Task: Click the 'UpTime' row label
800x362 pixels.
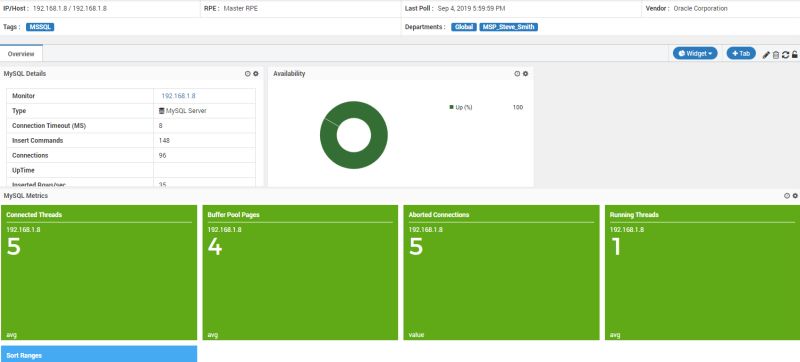Action: click(23, 170)
